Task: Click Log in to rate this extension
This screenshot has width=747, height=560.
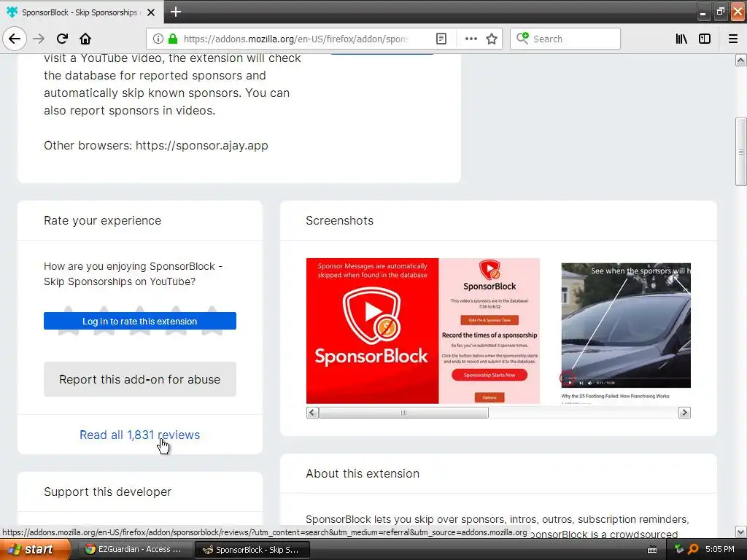Action: point(140,321)
